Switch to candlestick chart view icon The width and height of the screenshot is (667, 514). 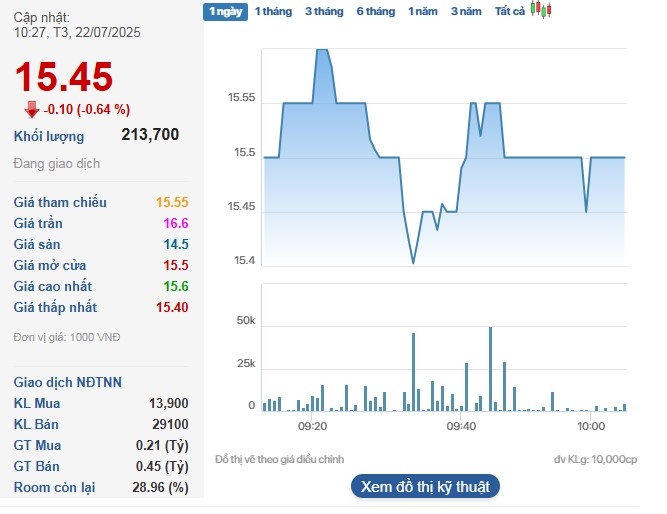tap(541, 10)
